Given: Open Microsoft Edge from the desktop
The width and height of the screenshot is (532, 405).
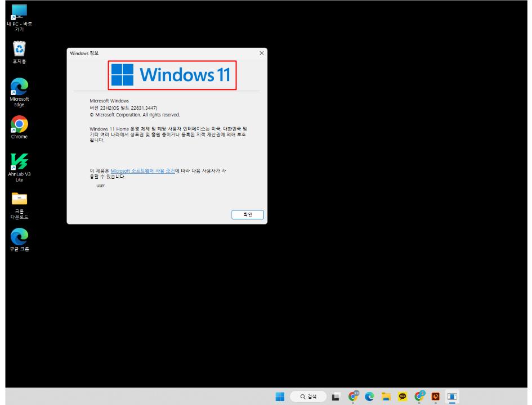Looking at the screenshot, I should [x=19, y=89].
